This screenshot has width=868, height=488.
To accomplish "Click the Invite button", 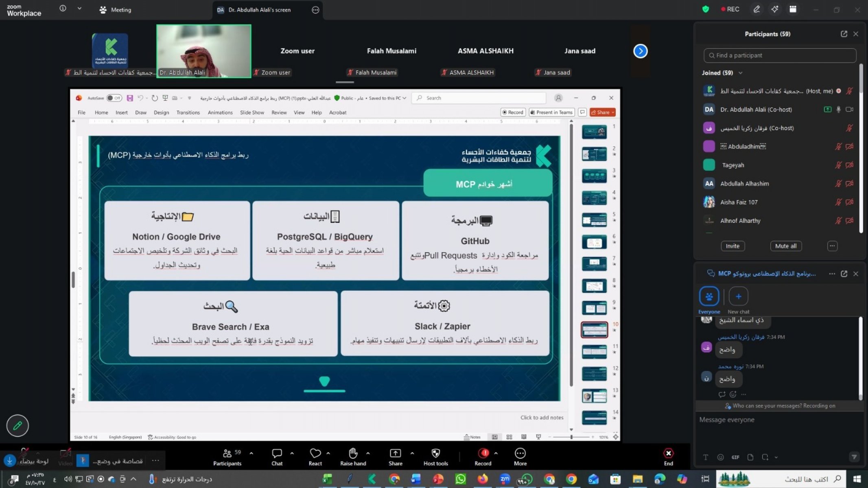I will click(732, 246).
